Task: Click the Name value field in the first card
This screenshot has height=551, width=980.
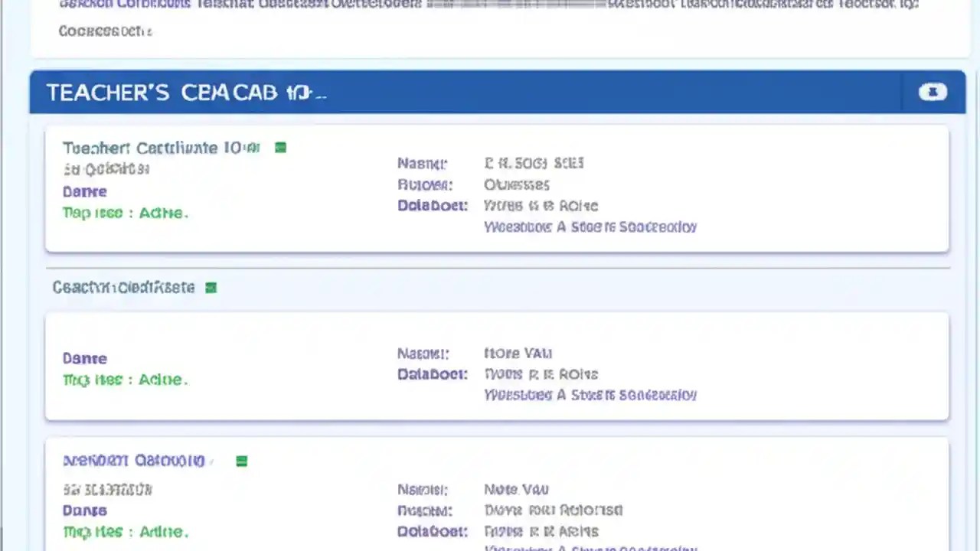Action: 534,163
